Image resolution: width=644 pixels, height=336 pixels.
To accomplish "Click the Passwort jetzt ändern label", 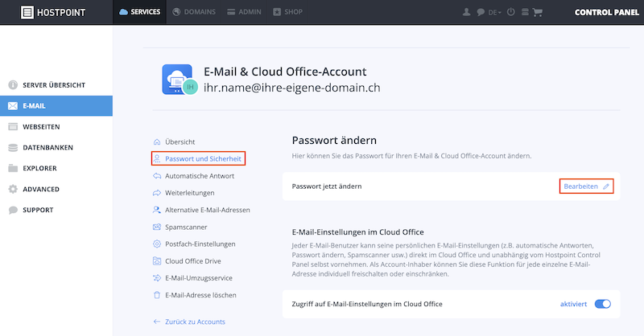I will click(327, 186).
